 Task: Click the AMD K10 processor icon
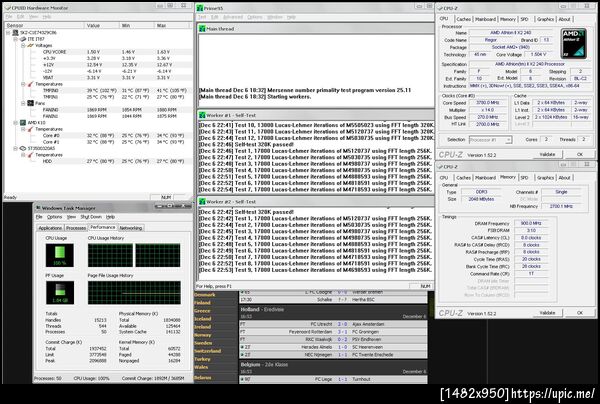click(23, 123)
